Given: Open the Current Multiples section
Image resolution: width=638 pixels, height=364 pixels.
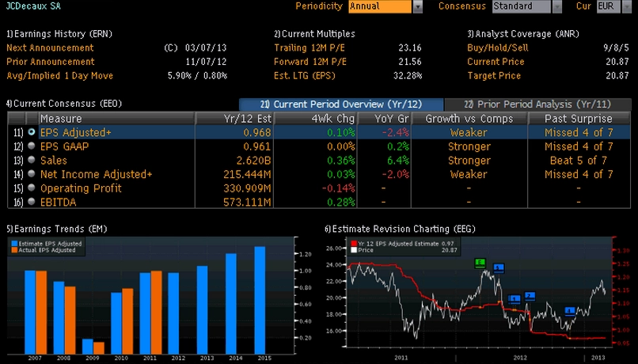Looking at the screenshot, I should [314, 34].
